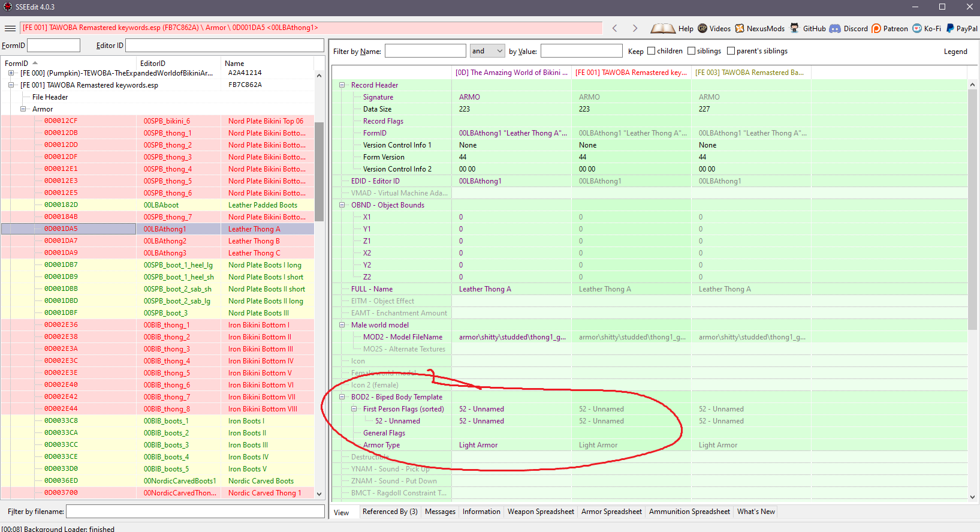This screenshot has height=532, width=980.
Task: Click 'Light Armor' value in first plugin column
Action: 478,445
